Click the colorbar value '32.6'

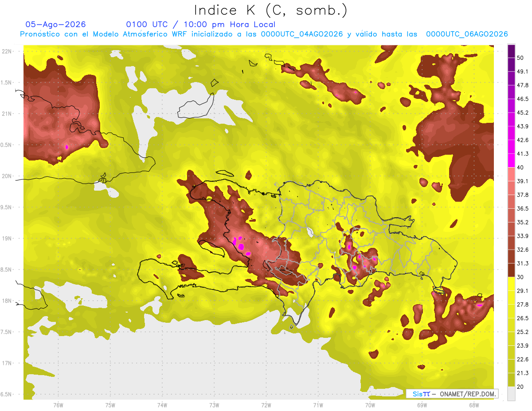522,250
